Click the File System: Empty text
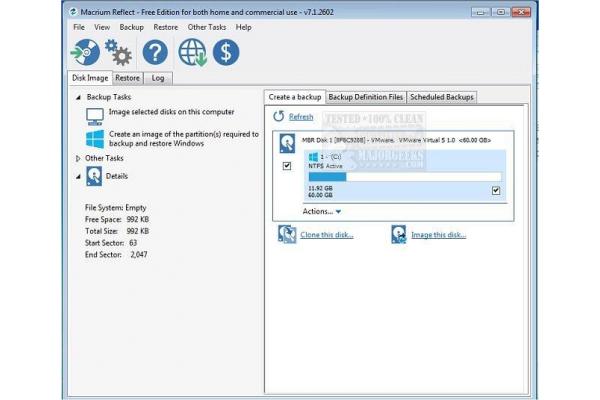This screenshot has height=400, width=600. click(x=116, y=208)
